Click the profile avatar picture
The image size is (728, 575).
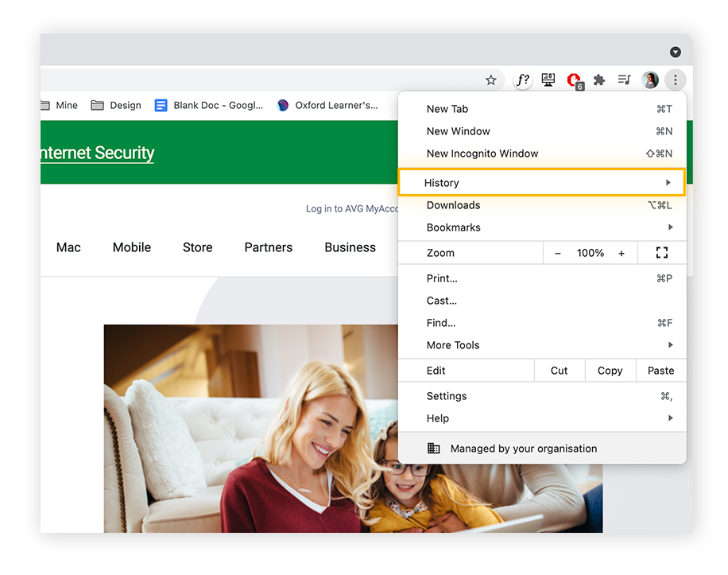650,80
